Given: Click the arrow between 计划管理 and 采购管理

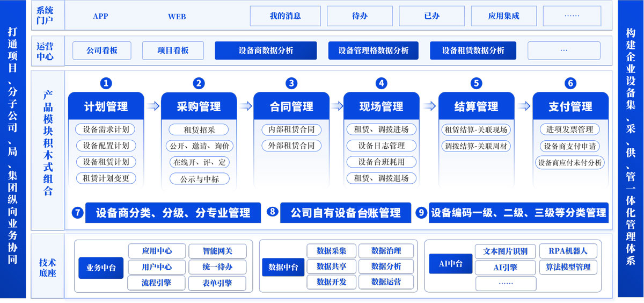Looking at the screenshot, I should pos(153,106).
